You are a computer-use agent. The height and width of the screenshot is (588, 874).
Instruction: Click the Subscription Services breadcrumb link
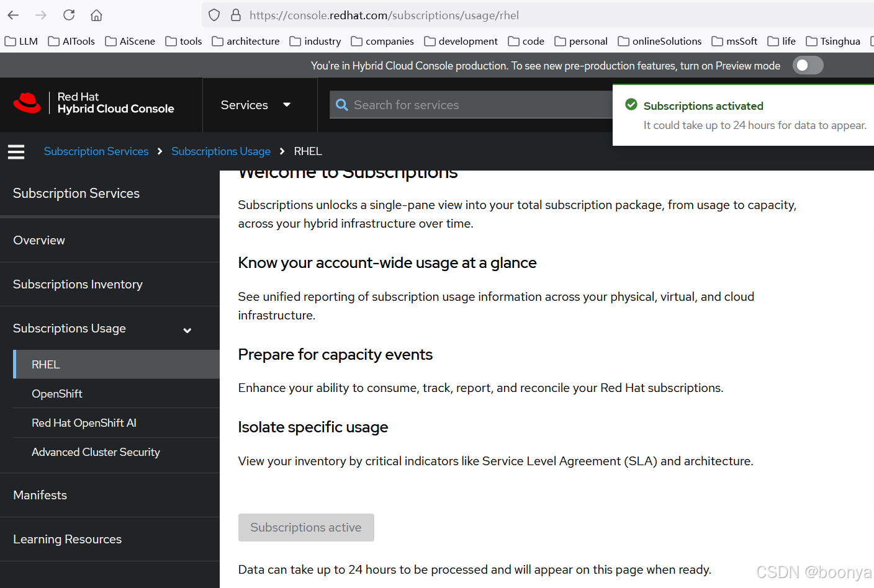[96, 151]
